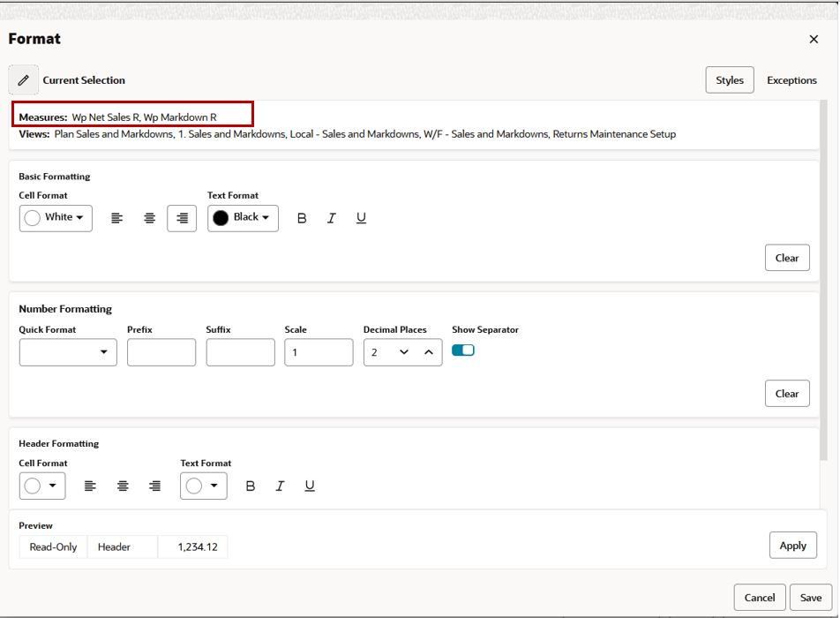This screenshot has width=840, height=618.
Task: Align header text left in Header Formatting
Action: pyautogui.click(x=90, y=486)
